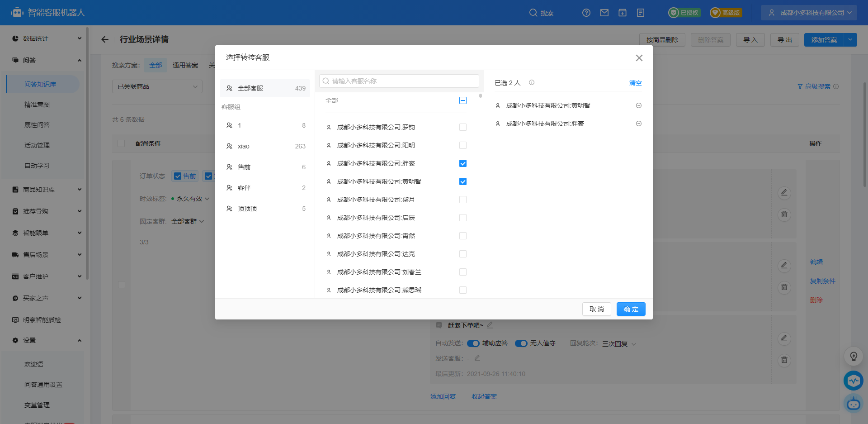This screenshot has height=424, width=868.
Task: Click the scrollbar in the agent list
Action: pos(481,96)
